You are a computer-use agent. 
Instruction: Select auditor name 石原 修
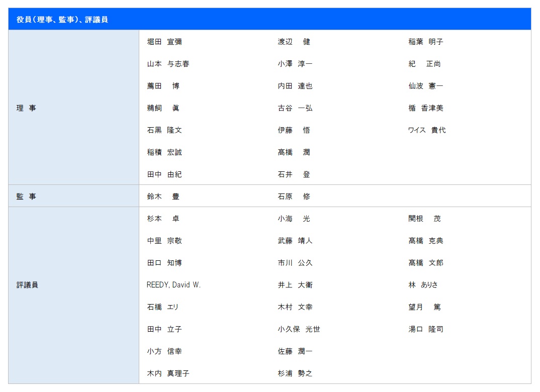(294, 197)
